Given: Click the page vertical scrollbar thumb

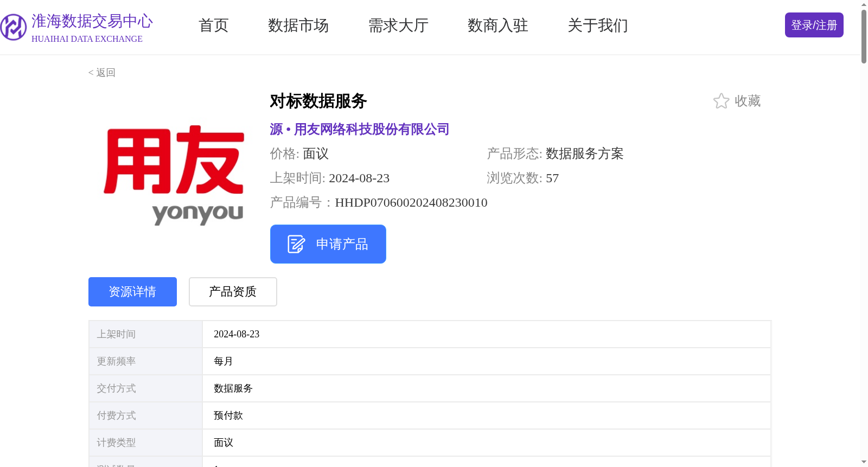Looking at the screenshot, I should click(x=864, y=36).
